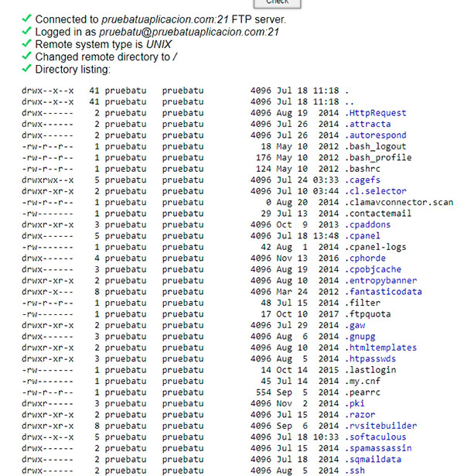Select the 'Nov 13 2016' date of .cphorde
The width and height of the screenshot is (464, 476).
(308, 259)
